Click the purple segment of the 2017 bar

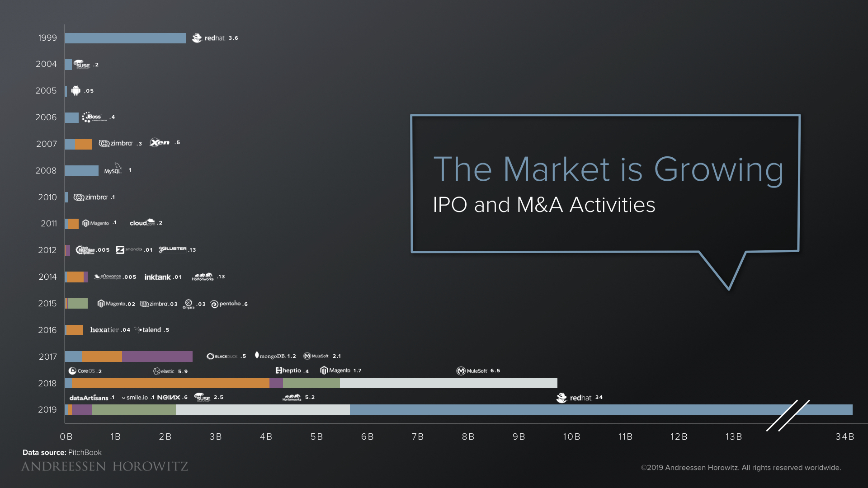pyautogui.click(x=157, y=357)
